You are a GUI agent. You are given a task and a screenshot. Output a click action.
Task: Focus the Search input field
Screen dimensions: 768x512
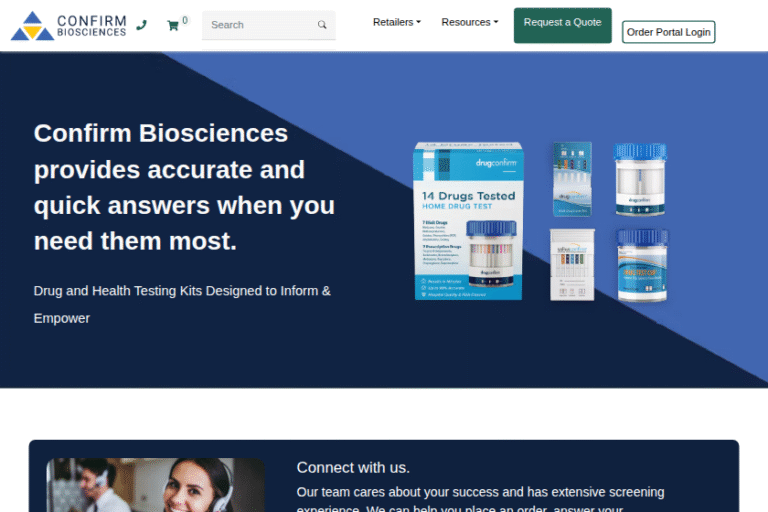(x=260, y=25)
